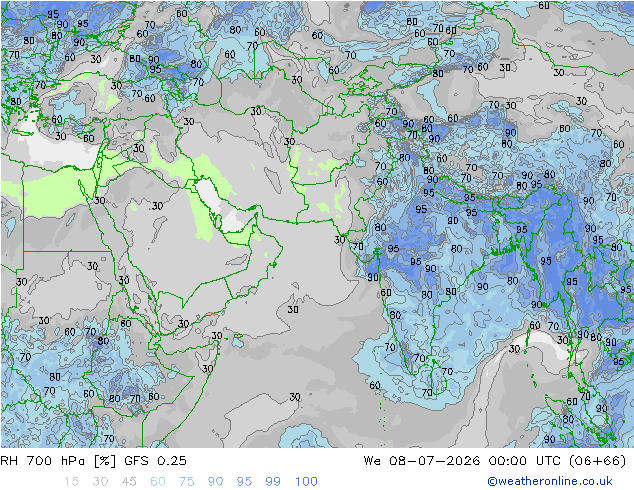
Task: Select the 100 value in the colour legend
Action: [306, 482]
